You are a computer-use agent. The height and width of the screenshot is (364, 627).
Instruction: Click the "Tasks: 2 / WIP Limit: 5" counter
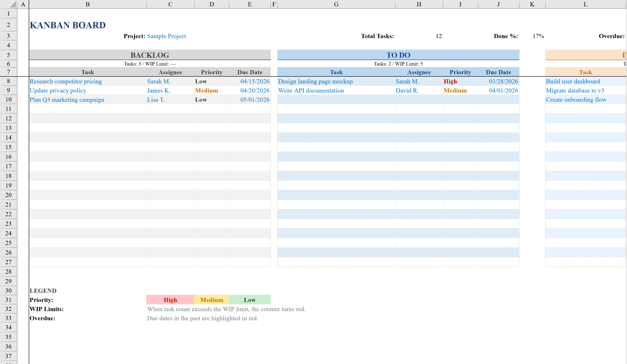click(x=398, y=64)
